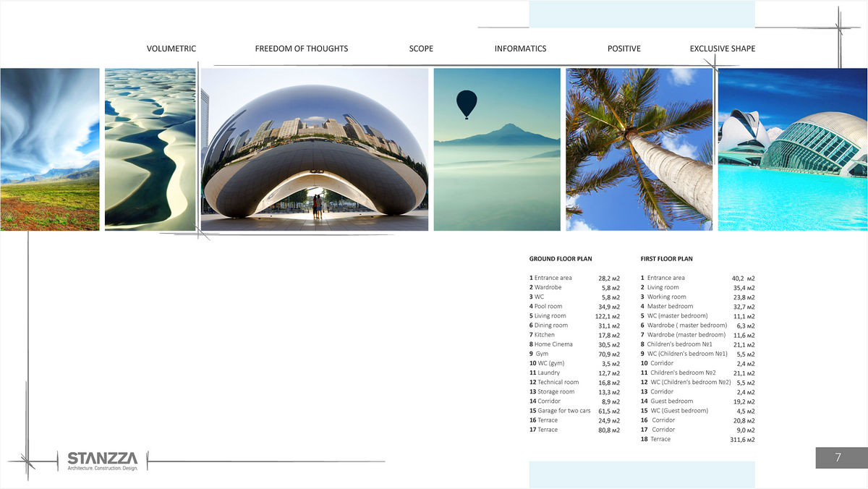Click the POSITIVE heading

(624, 48)
